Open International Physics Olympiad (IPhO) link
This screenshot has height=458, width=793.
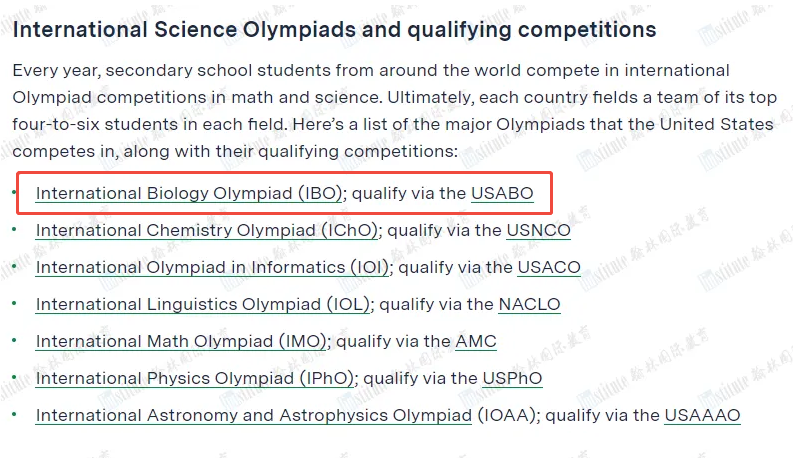pos(195,378)
